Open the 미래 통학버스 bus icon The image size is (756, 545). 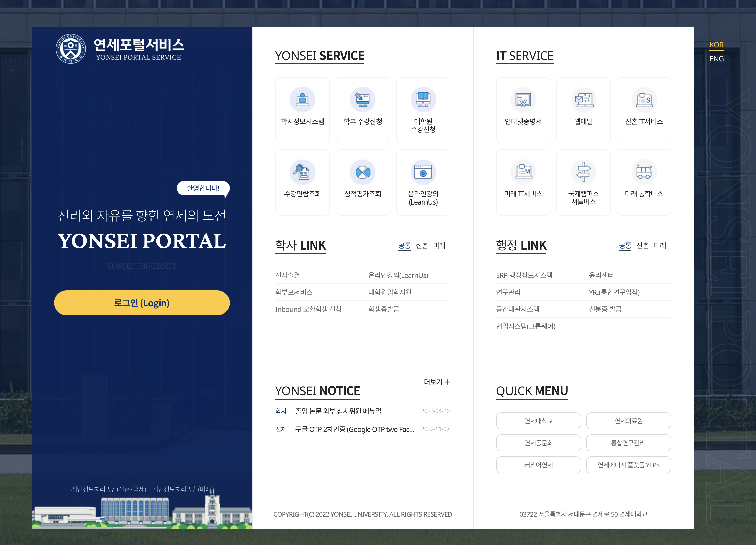coord(644,182)
